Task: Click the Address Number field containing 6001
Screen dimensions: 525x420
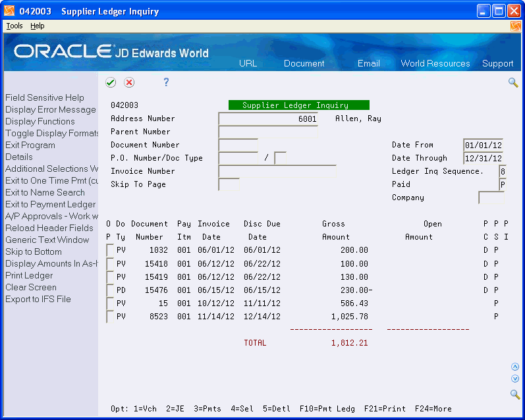Action: coord(268,118)
